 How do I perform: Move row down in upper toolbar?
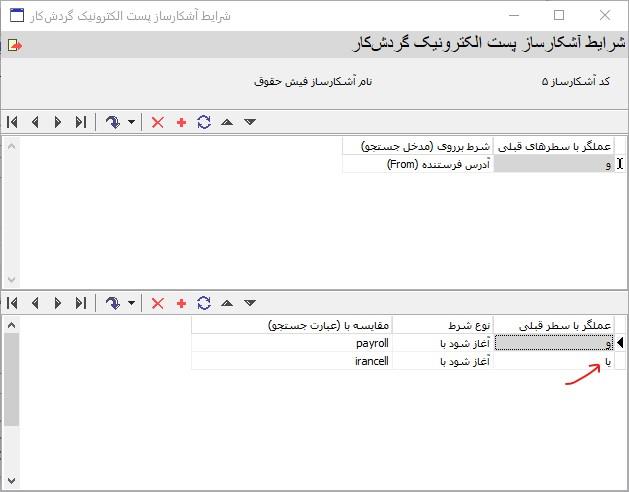click(x=250, y=122)
